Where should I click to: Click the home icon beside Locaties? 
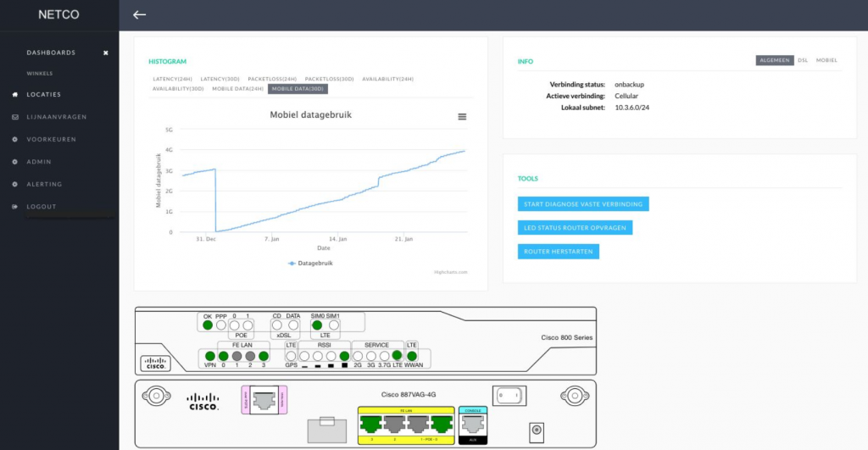click(15, 95)
